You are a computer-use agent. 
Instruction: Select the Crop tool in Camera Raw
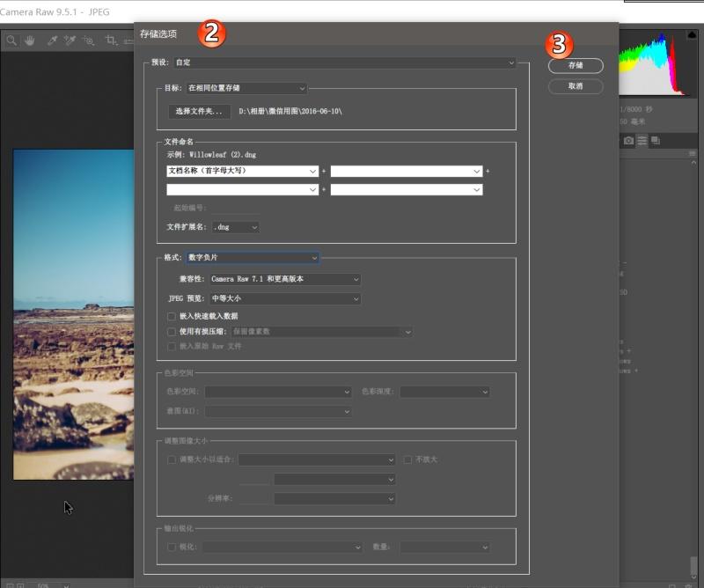[111, 40]
